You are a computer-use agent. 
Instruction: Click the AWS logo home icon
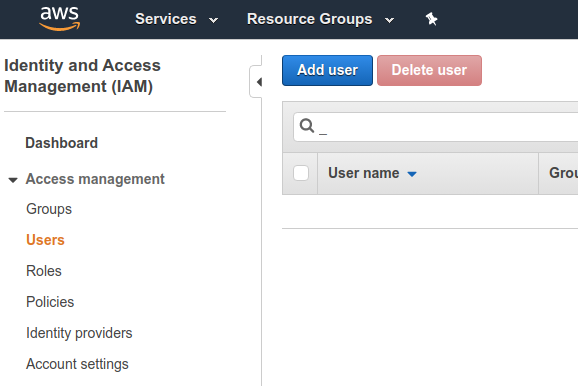point(59,18)
